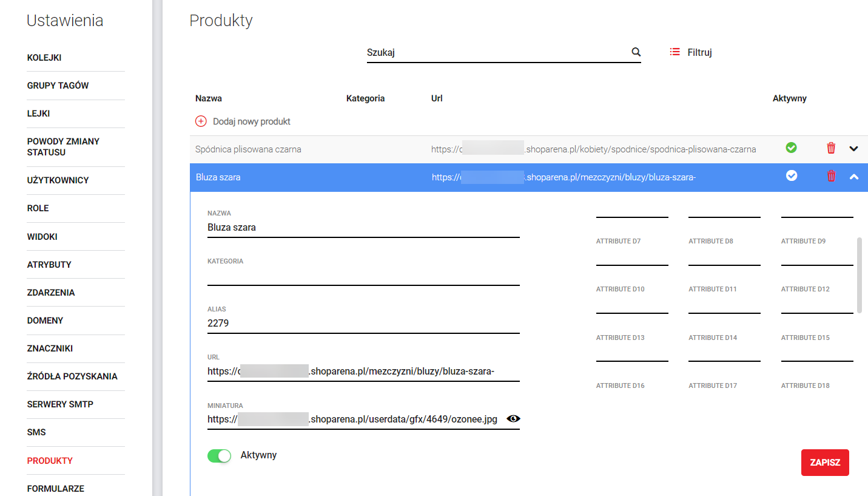Go to Serwery SMTP settings

[60, 404]
